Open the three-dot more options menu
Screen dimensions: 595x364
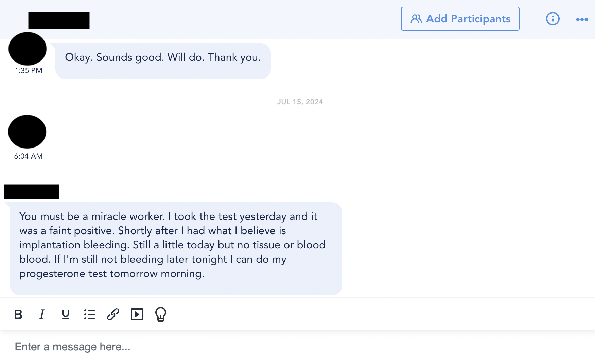point(582,19)
